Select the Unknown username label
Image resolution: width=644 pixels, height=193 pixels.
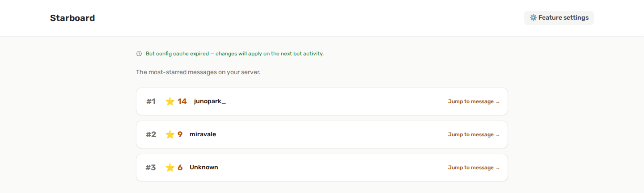204,167
